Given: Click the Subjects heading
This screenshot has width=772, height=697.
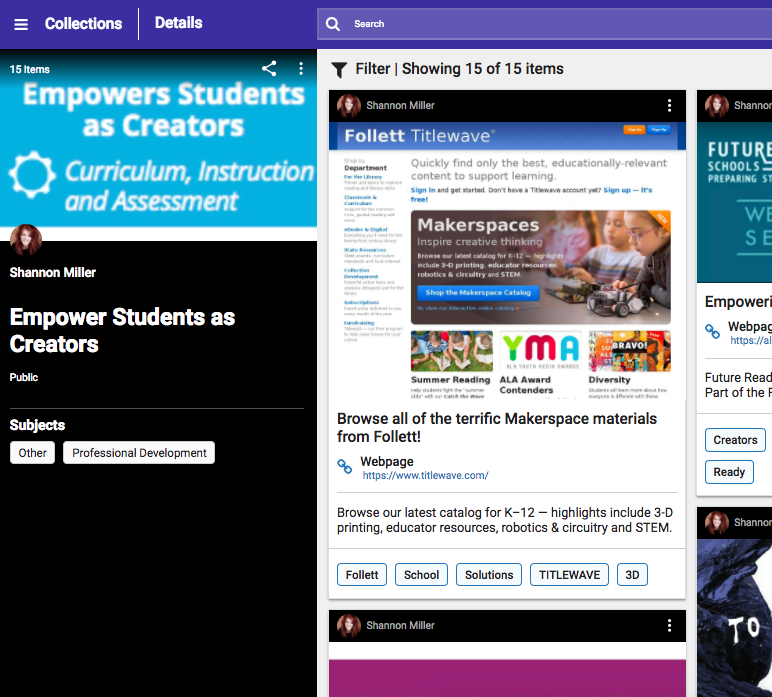Looking at the screenshot, I should (x=37, y=425).
